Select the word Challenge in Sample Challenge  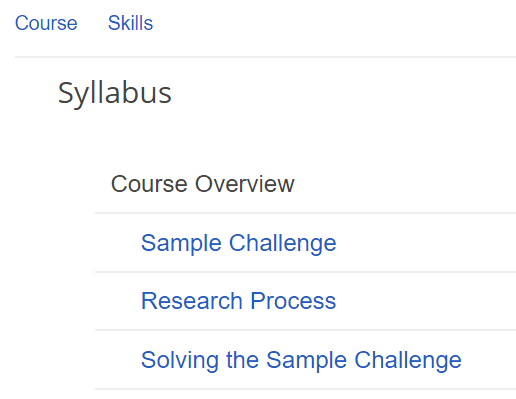point(283,243)
